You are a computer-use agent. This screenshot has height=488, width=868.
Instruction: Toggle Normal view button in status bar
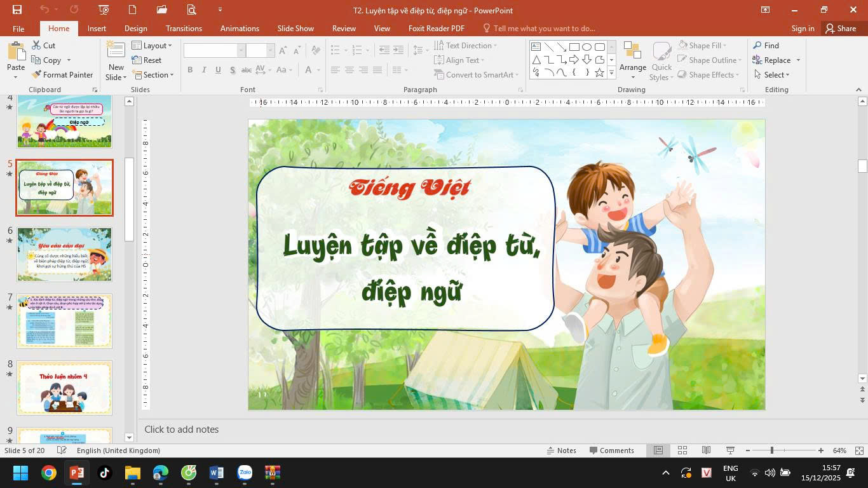click(x=658, y=451)
